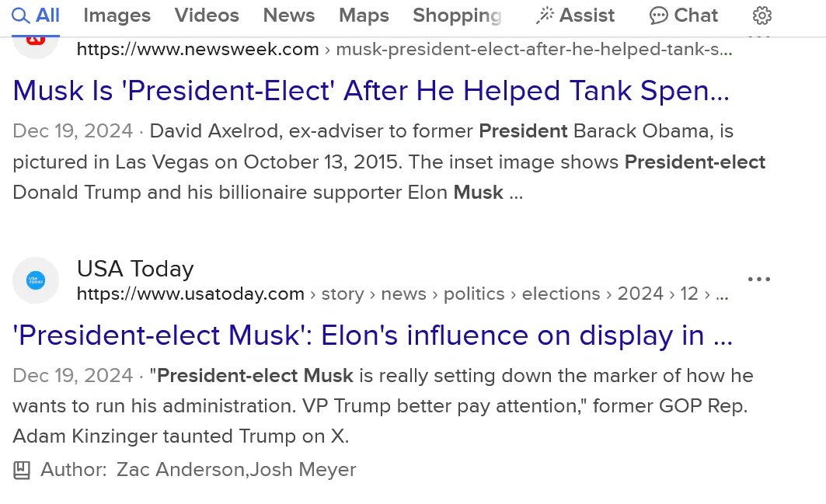Viewport: 826px width, 504px height.
Task: Click the USA Today site name
Action: [135, 269]
